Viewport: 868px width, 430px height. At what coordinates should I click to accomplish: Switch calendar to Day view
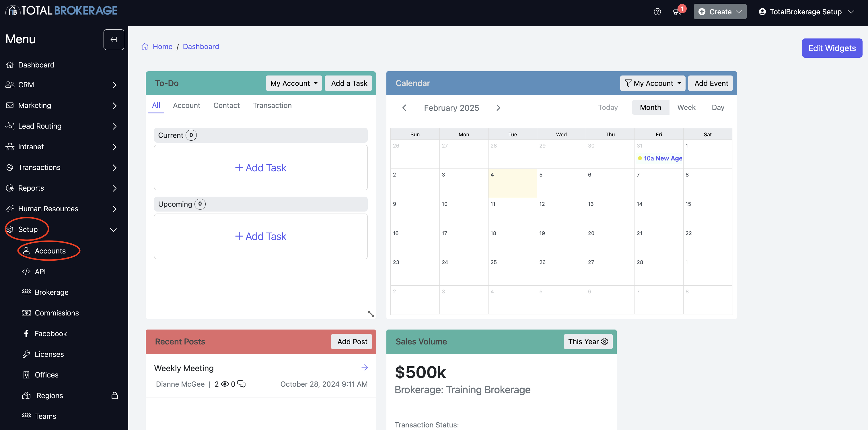point(718,107)
